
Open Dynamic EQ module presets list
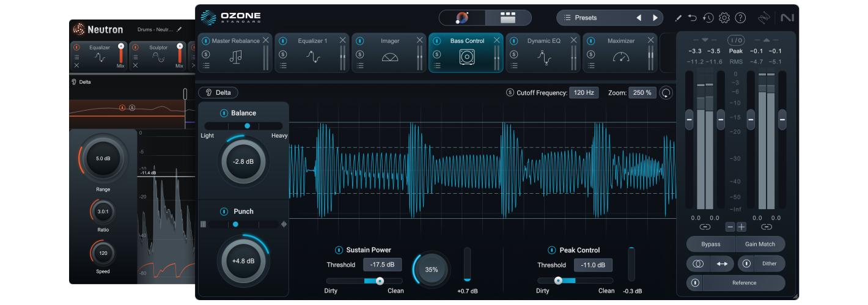coord(514,65)
